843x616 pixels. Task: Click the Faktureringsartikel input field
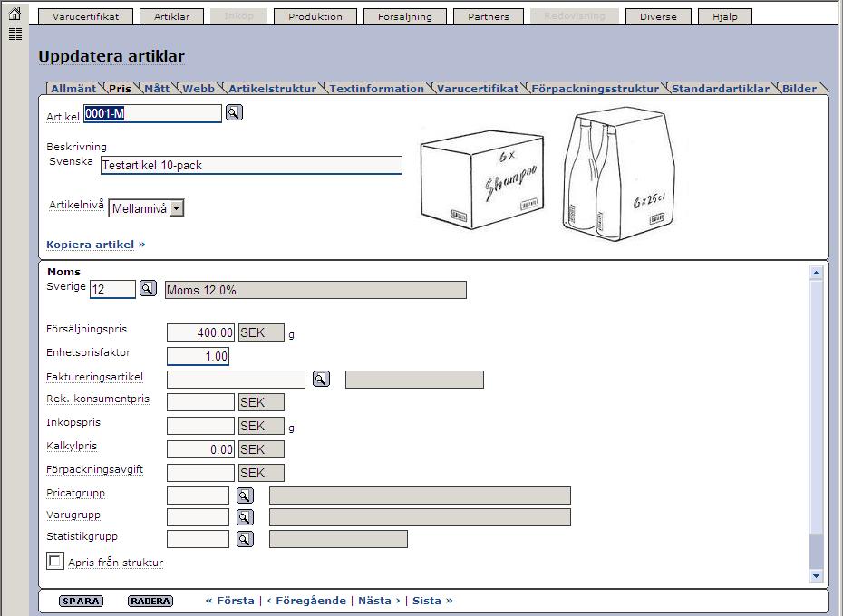tap(236, 380)
